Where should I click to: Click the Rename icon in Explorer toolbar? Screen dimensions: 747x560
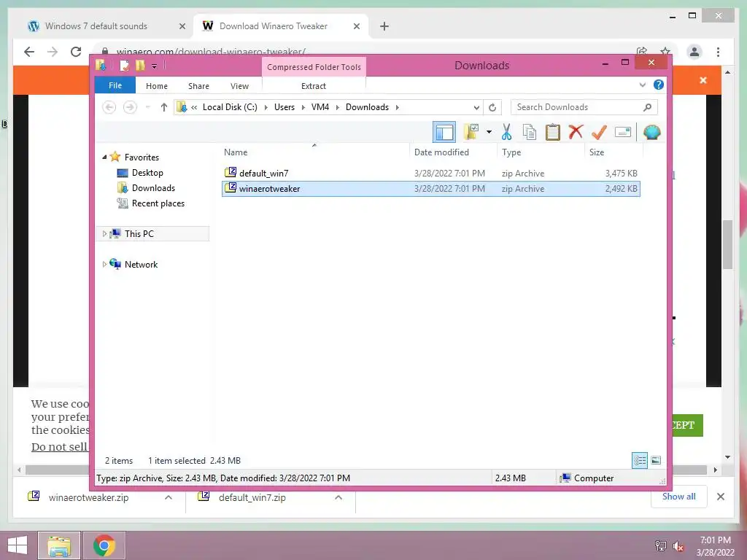[623, 132]
